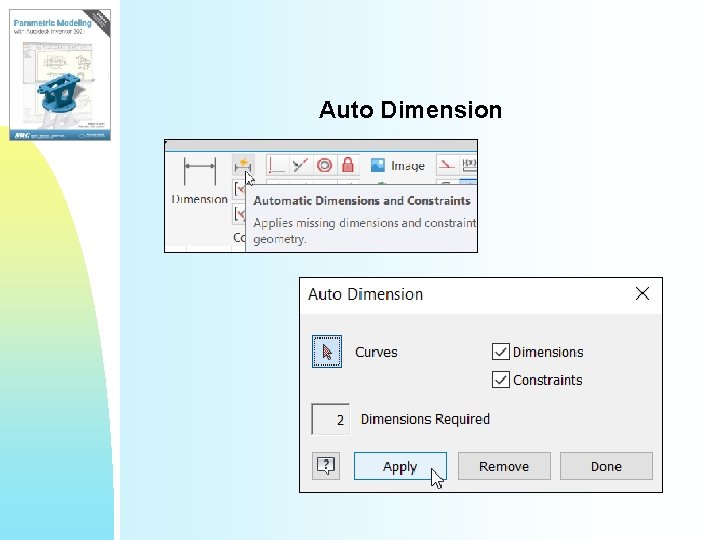Click the Dimensions Required number field
Image resolution: width=720 pixels, height=540 pixels.
point(331,419)
